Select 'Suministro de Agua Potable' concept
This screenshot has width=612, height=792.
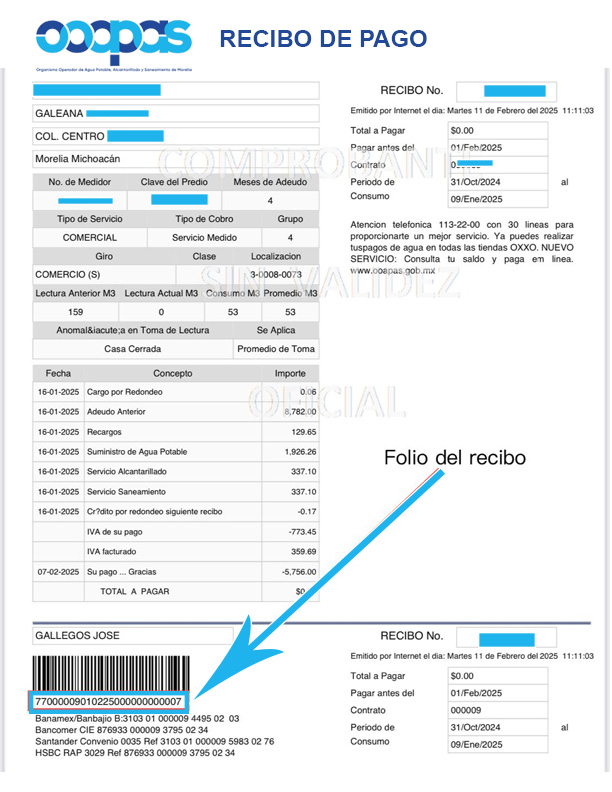tap(137, 452)
